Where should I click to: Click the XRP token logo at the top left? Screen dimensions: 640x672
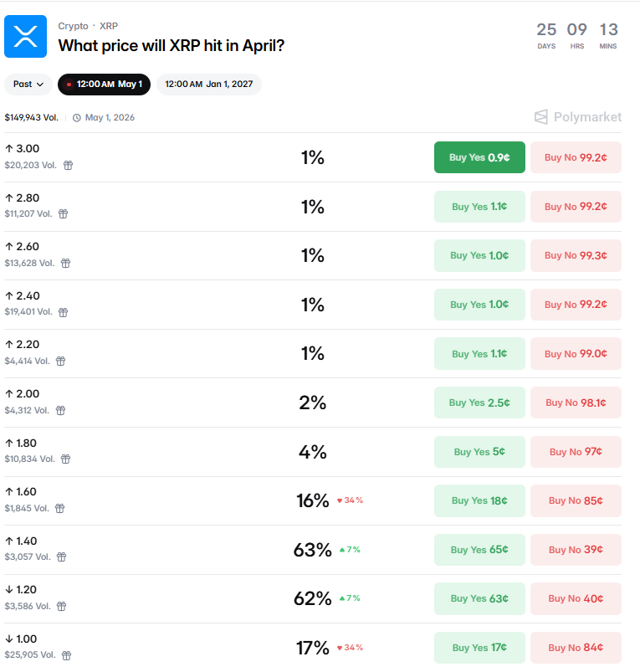tap(25, 36)
